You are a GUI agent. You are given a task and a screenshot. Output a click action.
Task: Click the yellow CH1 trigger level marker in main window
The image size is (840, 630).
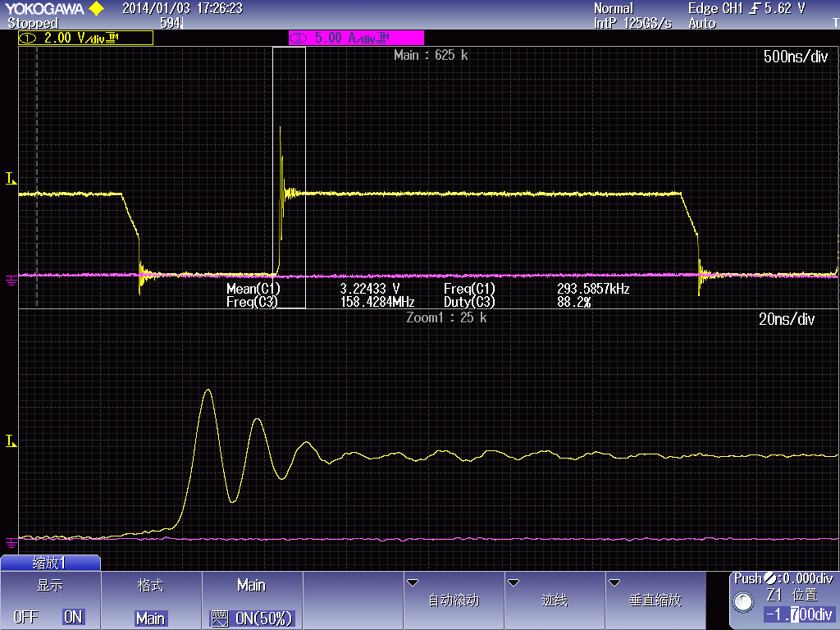click(11, 178)
